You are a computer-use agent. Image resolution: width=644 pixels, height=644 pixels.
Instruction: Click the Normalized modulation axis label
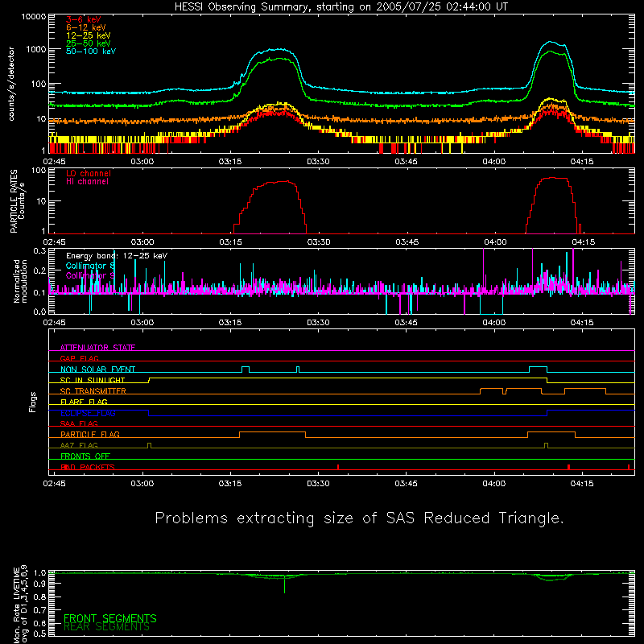coord(20,281)
